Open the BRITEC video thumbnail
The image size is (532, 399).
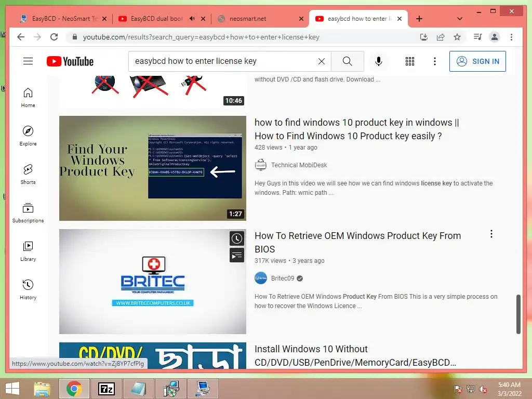pos(153,282)
